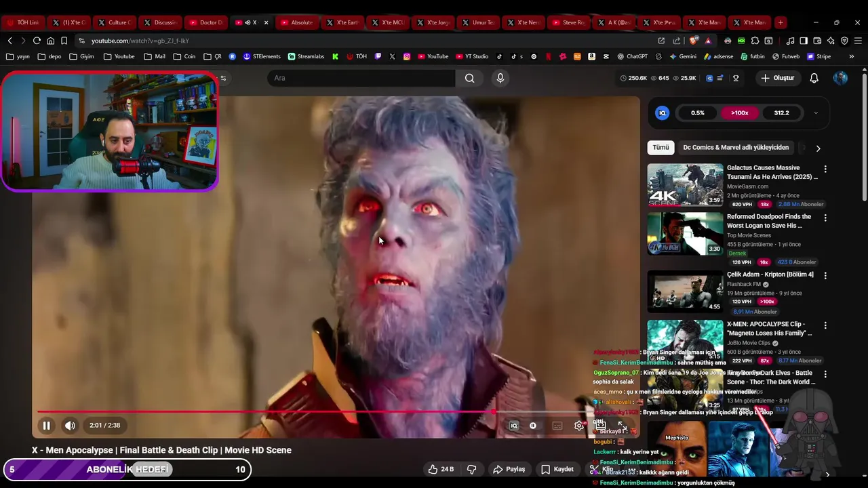The height and width of the screenshot is (488, 868).
Task: Open the Streamlabs bookmark
Action: click(306, 56)
